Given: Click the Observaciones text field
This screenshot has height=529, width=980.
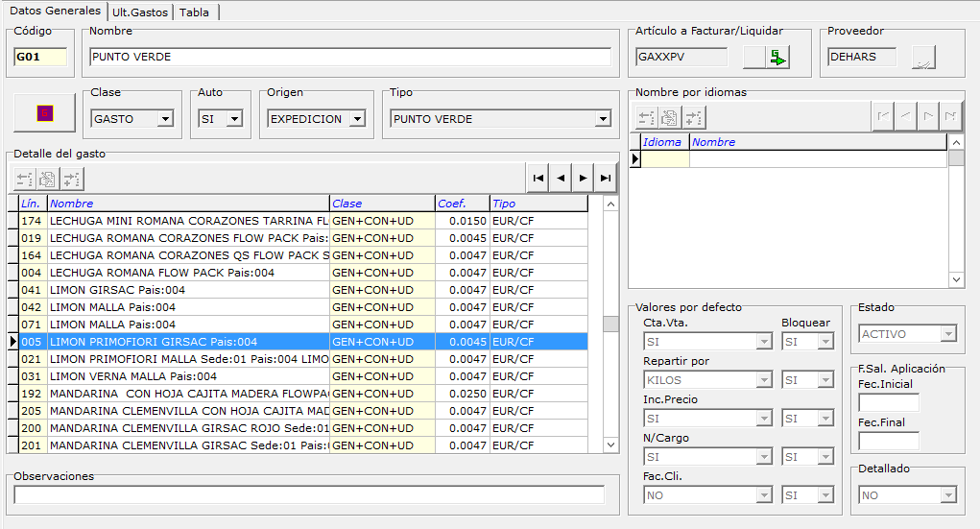Looking at the screenshot, I should click(x=309, y=494).
